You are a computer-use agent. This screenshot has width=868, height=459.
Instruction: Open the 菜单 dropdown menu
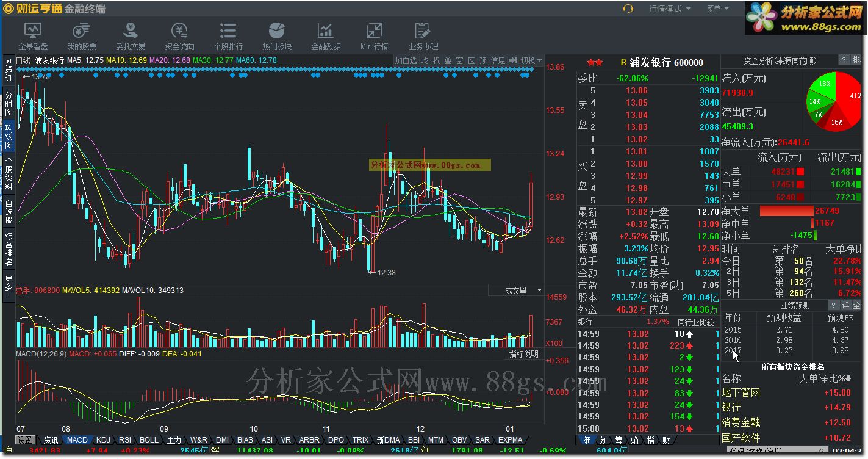pyautogui.click(x=718, y=9)
